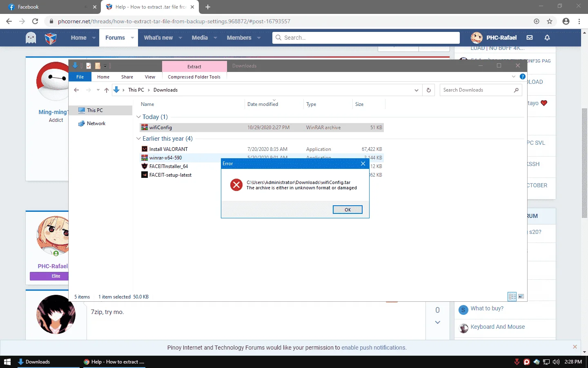Expand the address bar history dropdown

(416, 90)
